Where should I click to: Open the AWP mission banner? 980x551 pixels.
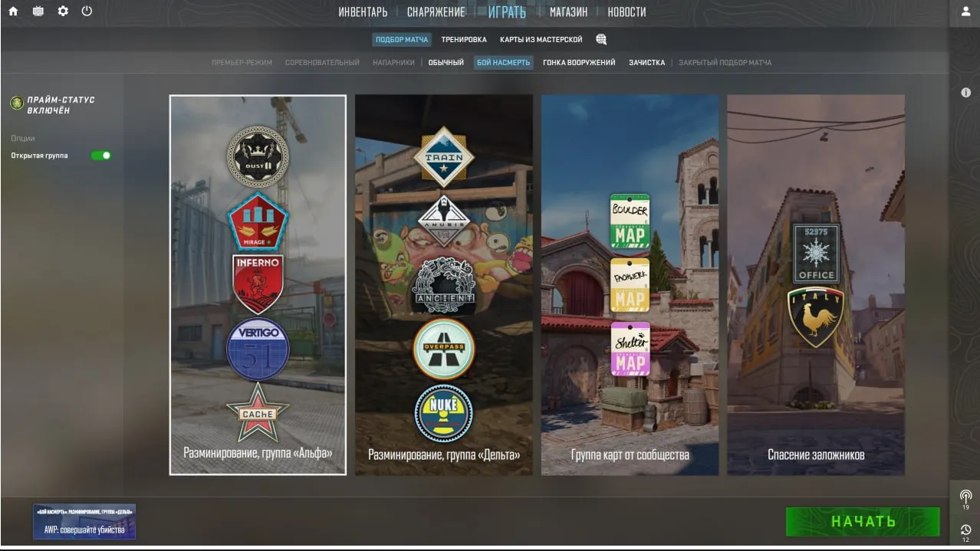[x=84, y=521]
